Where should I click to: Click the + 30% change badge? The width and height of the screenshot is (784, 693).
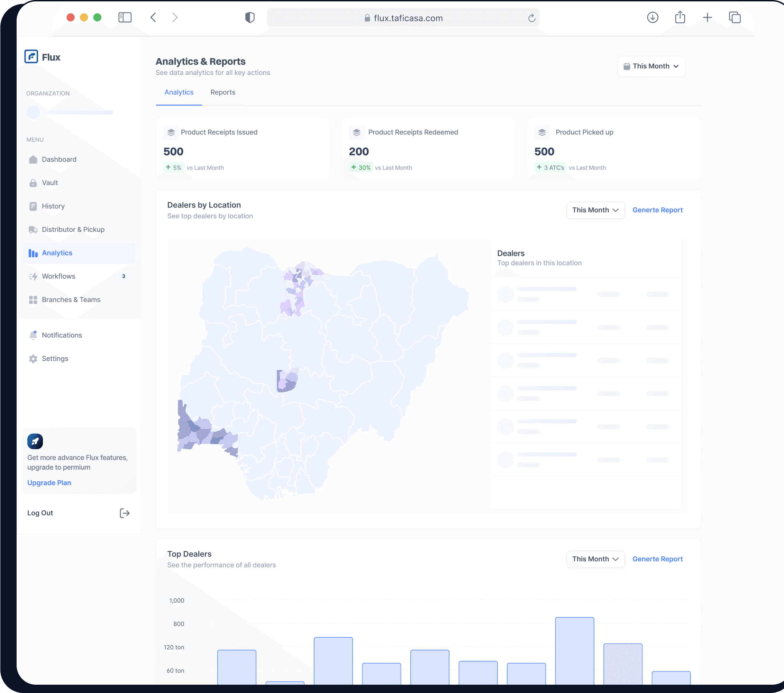tap(361, 167)
